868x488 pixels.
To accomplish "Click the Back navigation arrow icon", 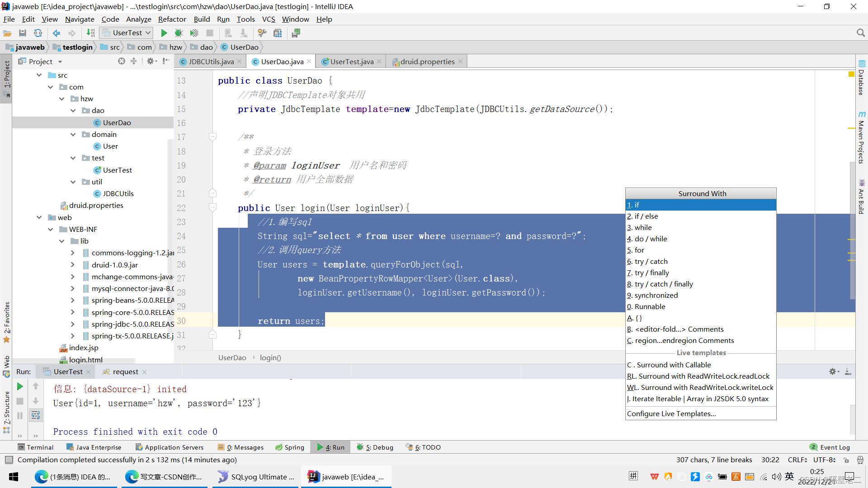I will click(x=57, y=33).
